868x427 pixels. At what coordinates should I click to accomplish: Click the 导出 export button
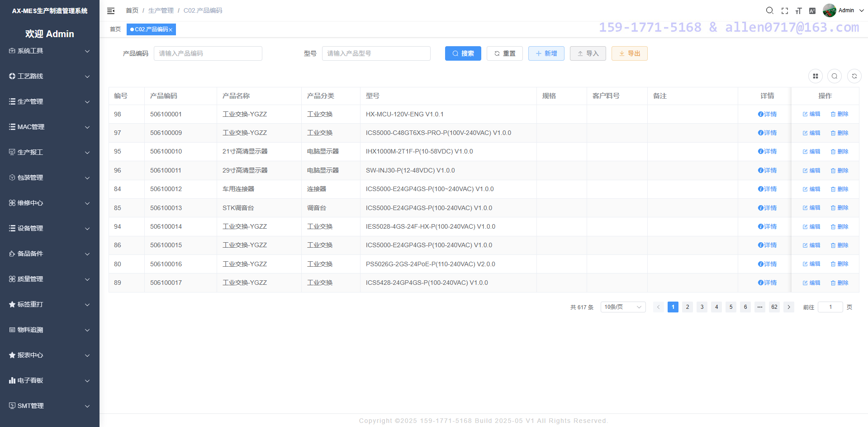630,53
